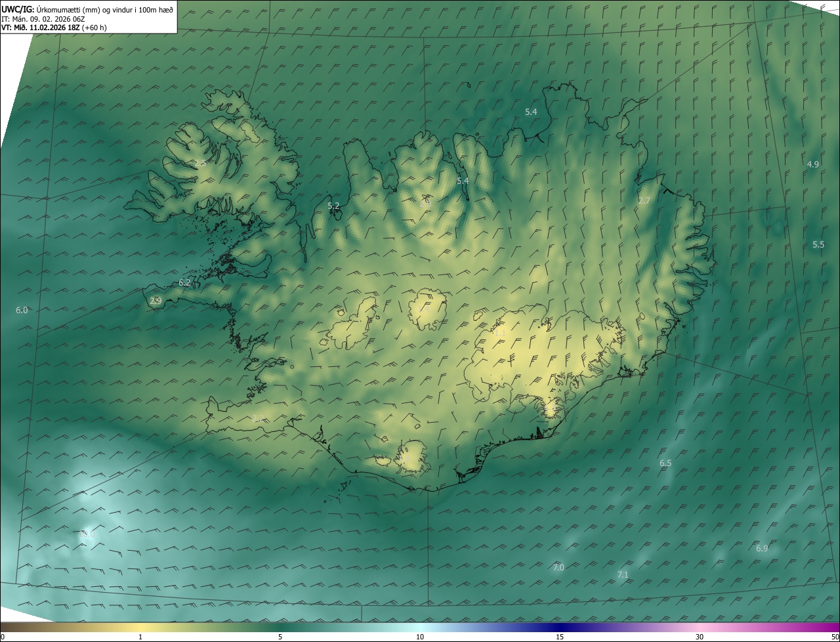Click the '6.9' value label
This screenshot has height=642, width=840.
(761, 548)
